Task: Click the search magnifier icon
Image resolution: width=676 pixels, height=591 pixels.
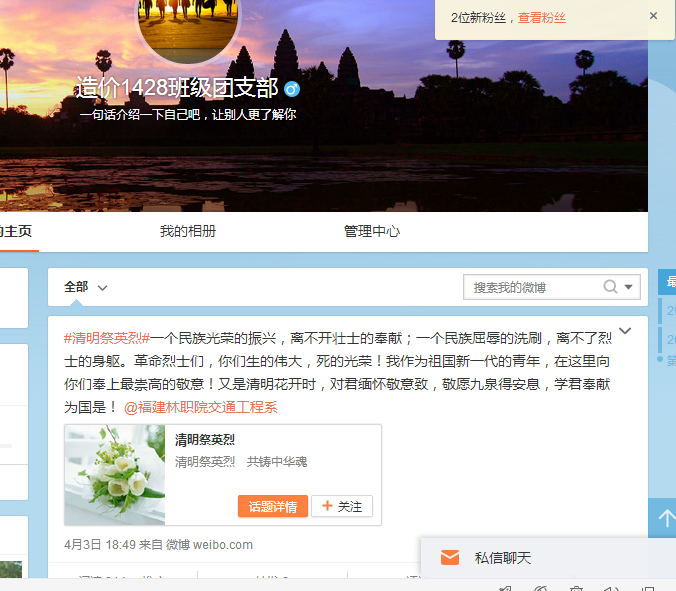Action: click(x=610, y=287)
